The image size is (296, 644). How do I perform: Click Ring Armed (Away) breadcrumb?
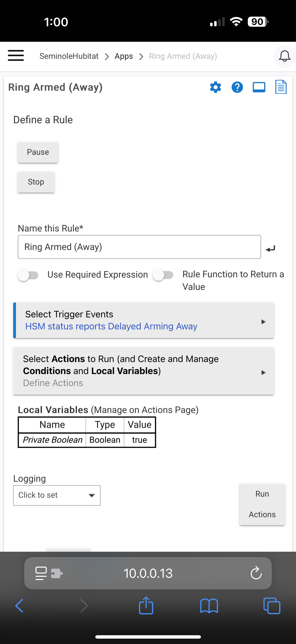tap(183, 56)
